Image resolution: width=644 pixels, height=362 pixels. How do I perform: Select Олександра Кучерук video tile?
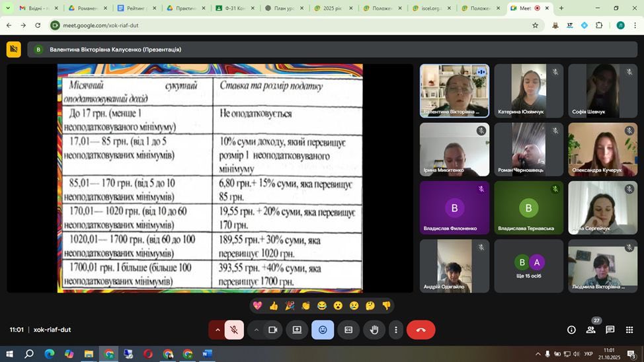pyautogui.click(x=602, y=149)
